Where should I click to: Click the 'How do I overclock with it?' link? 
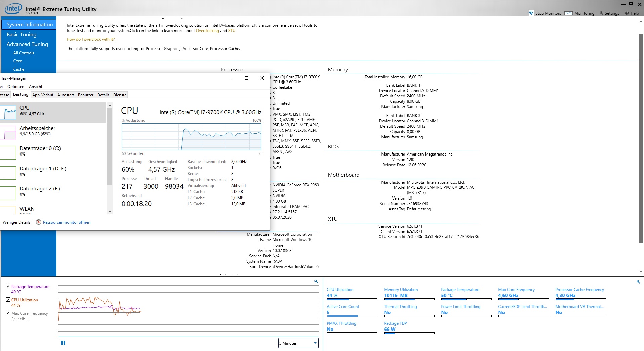(90, 39)
